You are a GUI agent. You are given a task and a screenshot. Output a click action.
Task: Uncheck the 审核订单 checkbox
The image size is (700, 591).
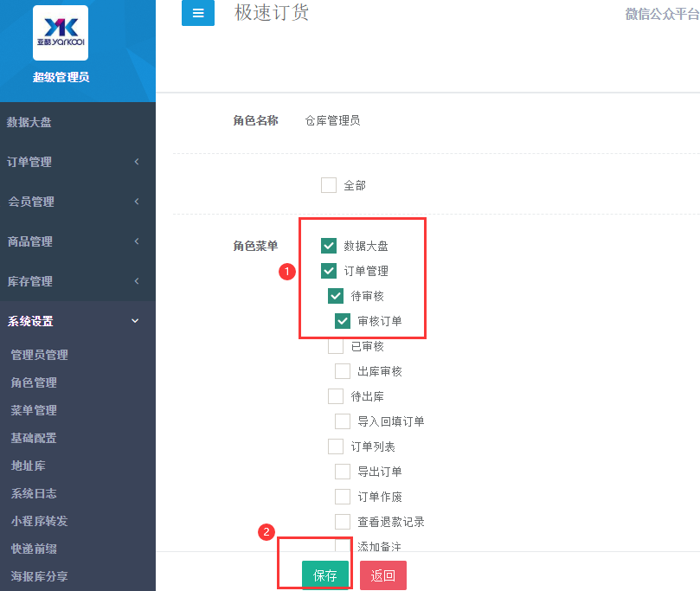343,321
